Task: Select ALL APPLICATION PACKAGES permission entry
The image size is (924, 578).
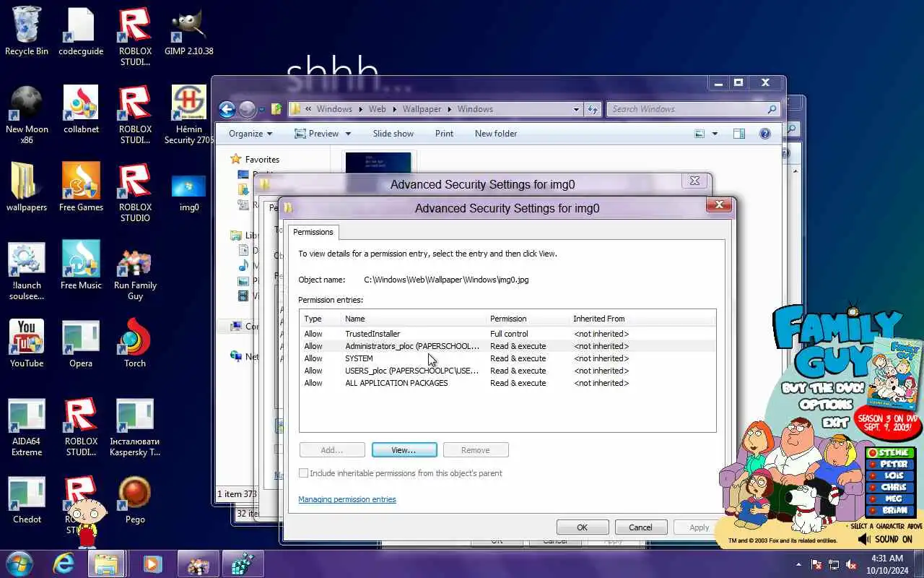Action: click(507, 383)
